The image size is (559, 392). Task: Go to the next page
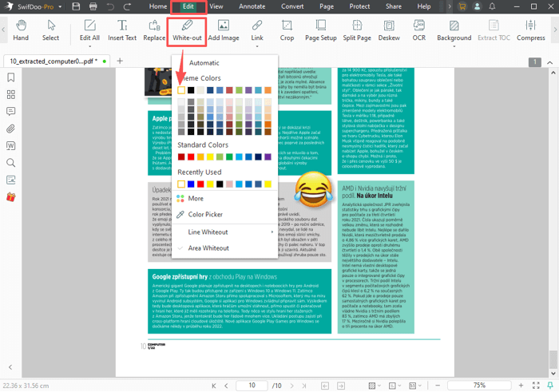[x=292, y=386]
